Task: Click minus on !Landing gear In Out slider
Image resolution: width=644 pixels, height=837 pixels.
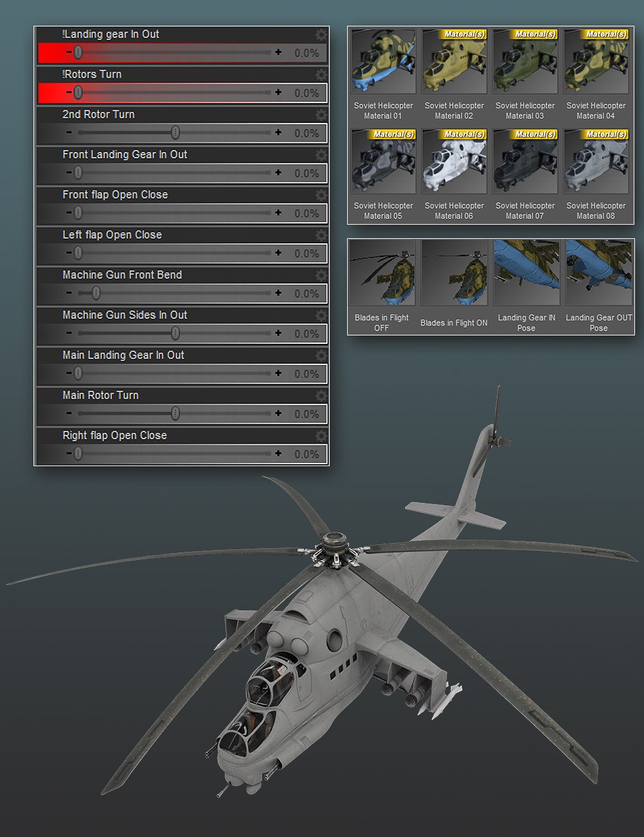Action: [69, 52]
